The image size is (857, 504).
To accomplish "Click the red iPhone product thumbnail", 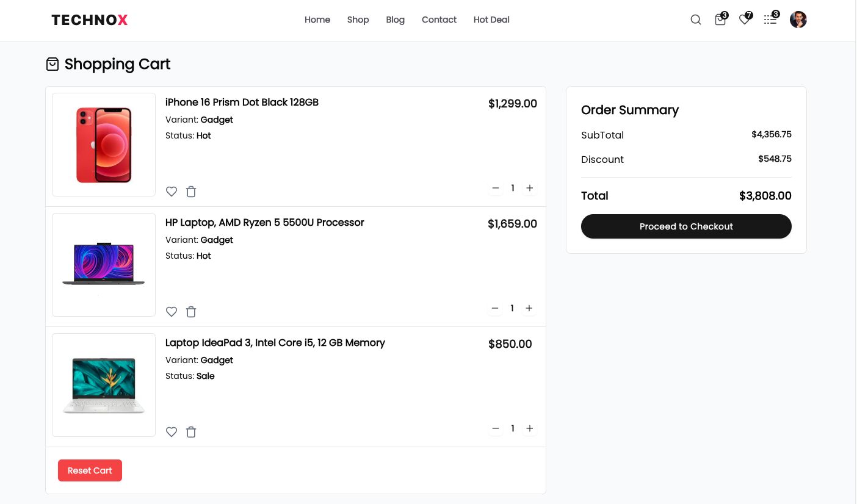I will click(104, 145).
